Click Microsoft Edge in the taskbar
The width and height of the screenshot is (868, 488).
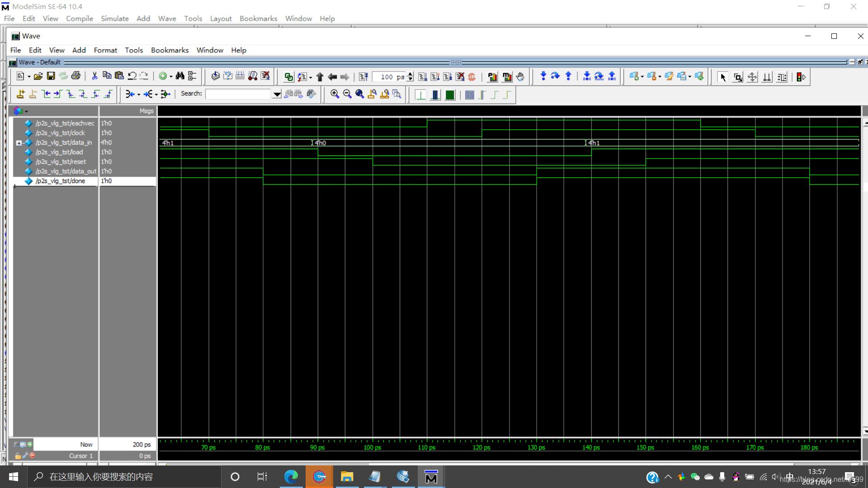click(x=291, y=477)
